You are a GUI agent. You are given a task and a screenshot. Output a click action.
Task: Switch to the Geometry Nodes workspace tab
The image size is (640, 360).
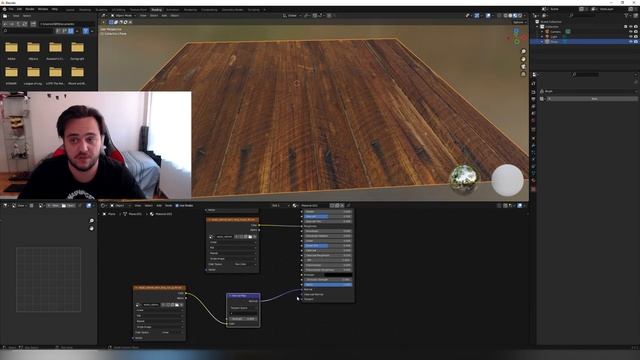click(x=232, y=9)
